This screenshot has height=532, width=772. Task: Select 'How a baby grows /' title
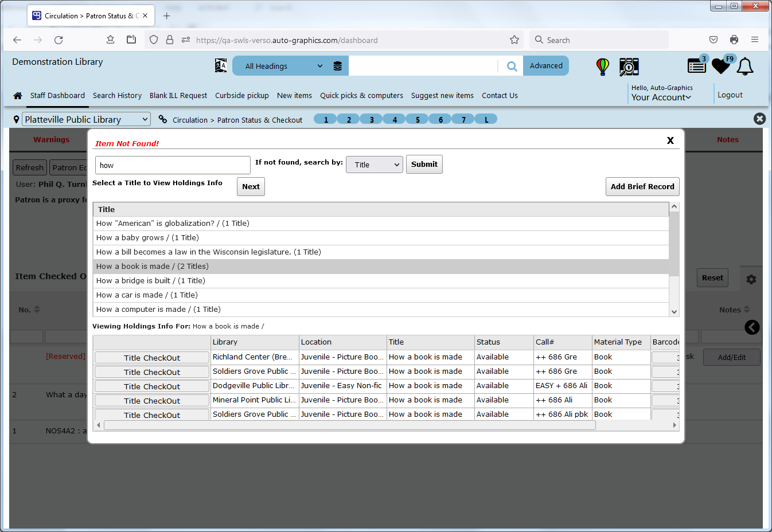[381, 238]
